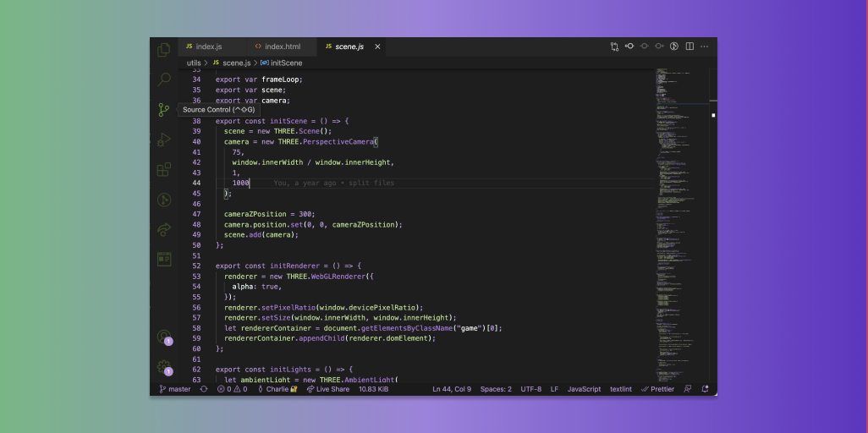Start Live Share session from status bar
The height and width of the screenshot is (433, 868).
click(328, 389)
